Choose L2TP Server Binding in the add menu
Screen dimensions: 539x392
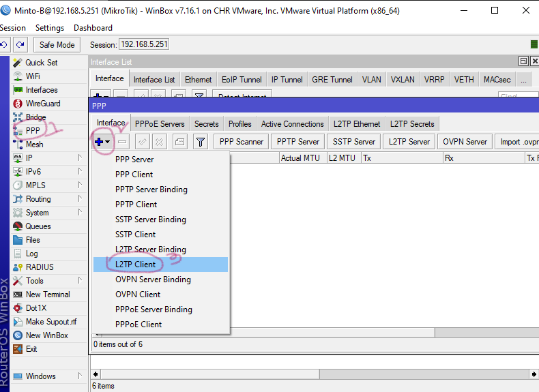tap(160, 250)
